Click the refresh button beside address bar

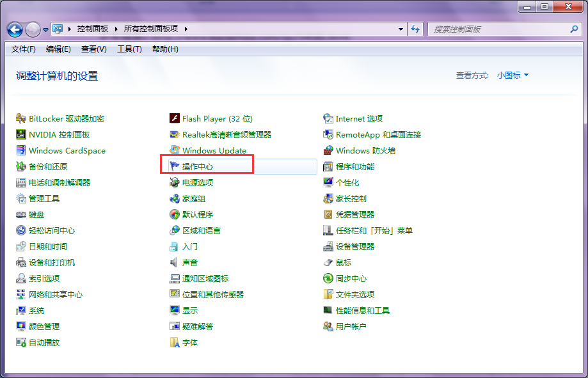[415, 29]
